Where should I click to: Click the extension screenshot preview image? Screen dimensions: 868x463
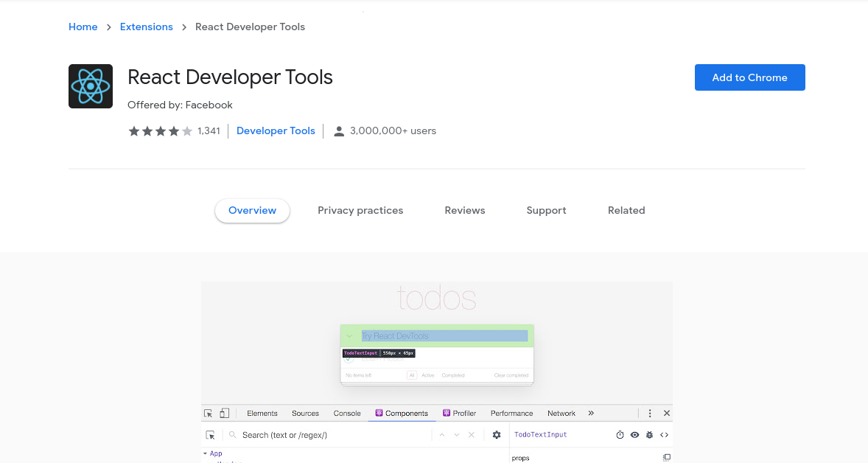pyautogui.click(x=437, y=372)
